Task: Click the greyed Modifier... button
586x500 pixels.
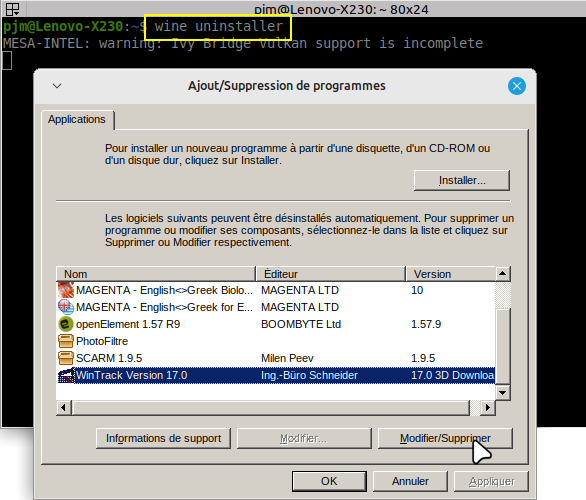Action: (x=304, y=438)
